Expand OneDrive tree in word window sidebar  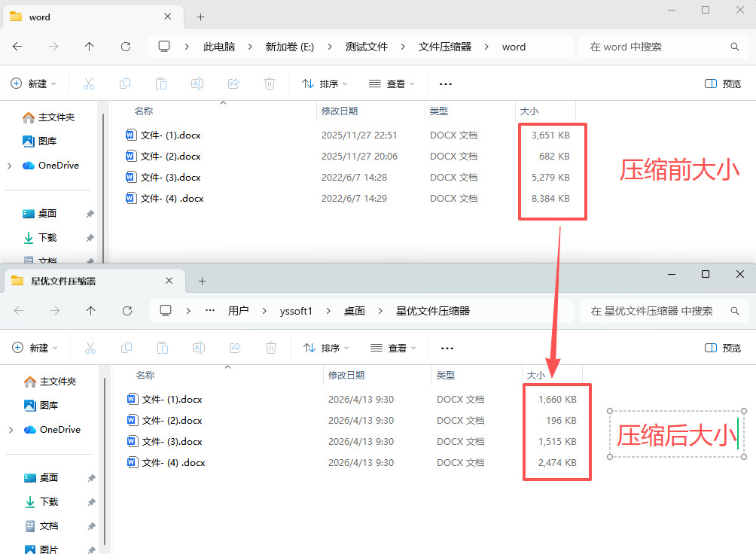tap(10, 166)
